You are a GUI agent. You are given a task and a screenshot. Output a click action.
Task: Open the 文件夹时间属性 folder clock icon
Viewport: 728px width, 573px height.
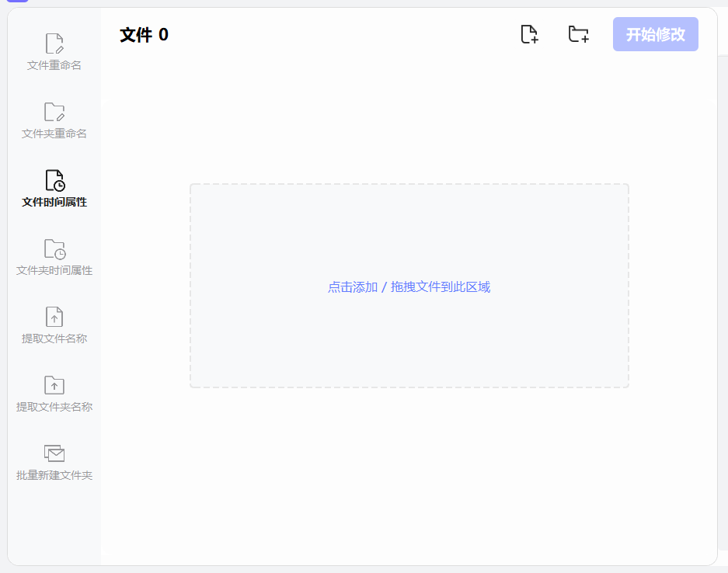pos(55,248)
